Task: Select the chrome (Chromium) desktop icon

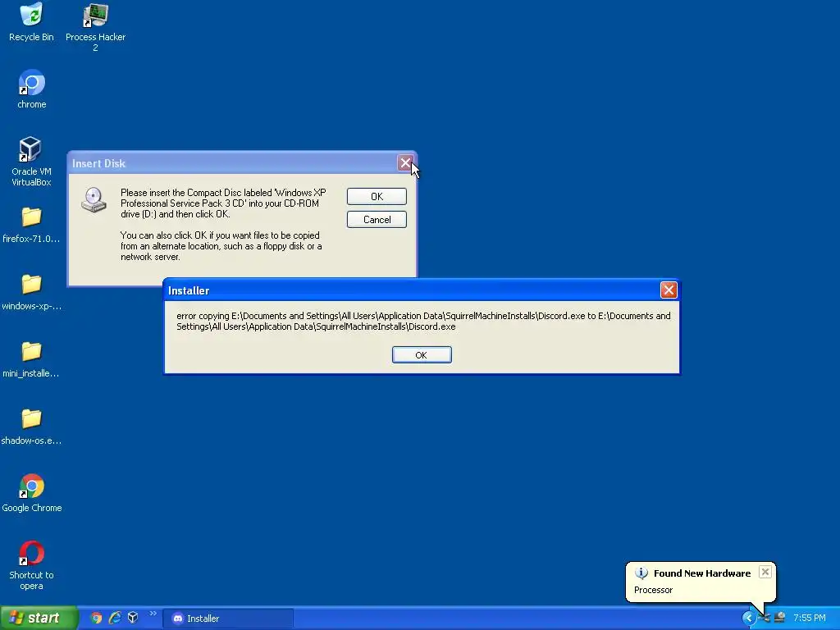Action: (31, 89)
